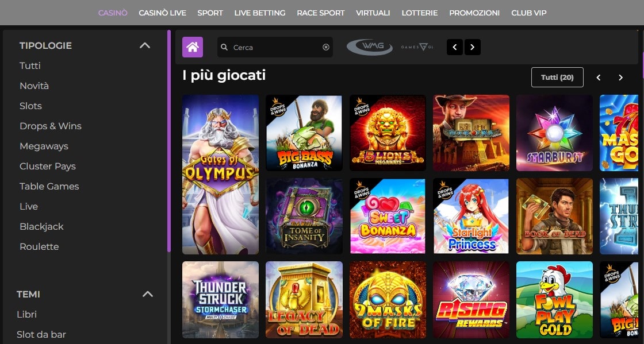Open the Sweet Bonanza game

pos(388,216)
